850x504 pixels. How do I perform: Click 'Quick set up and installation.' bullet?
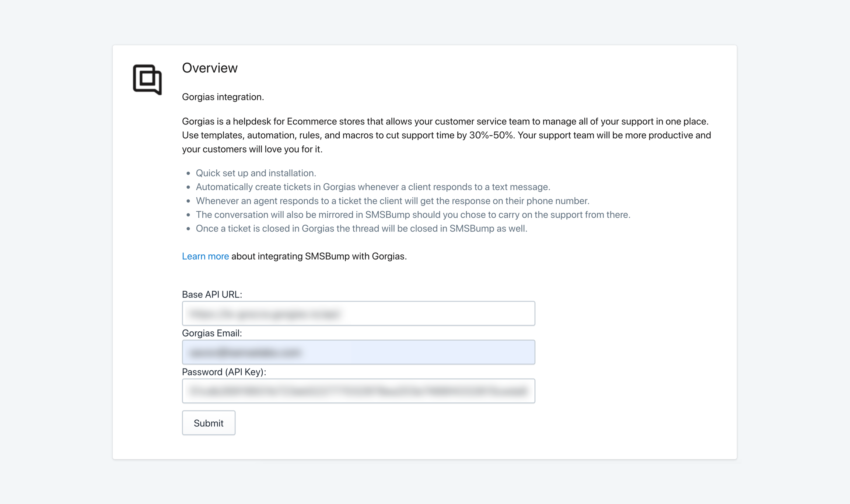pos(256,173)
